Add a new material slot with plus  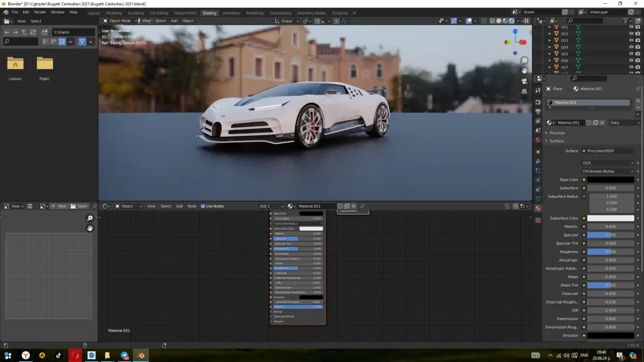click(638, 100)
